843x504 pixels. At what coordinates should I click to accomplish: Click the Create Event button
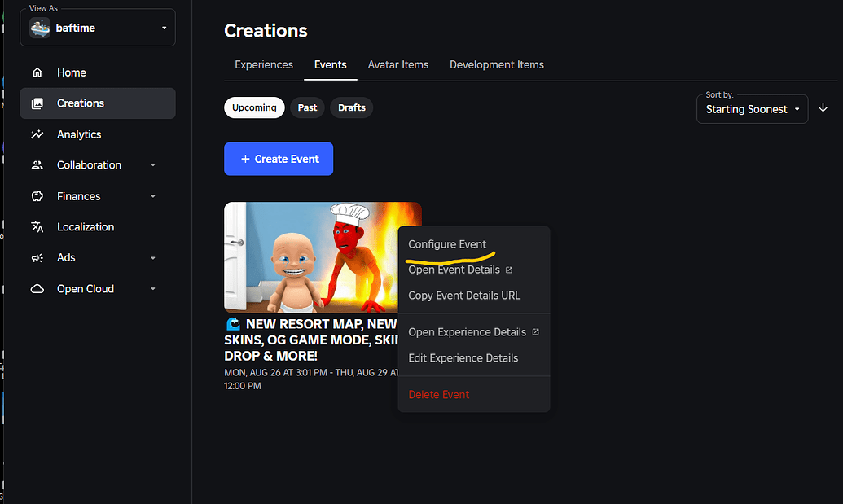(x=278, y=159)
